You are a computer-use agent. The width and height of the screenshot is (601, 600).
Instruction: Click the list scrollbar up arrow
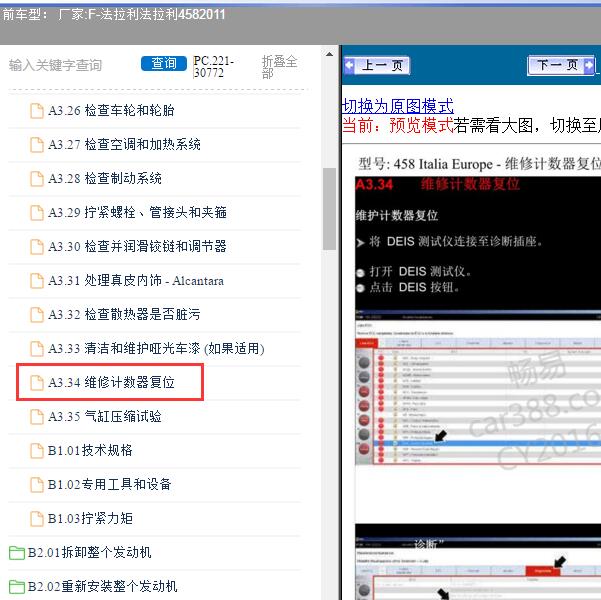[329, 54]
